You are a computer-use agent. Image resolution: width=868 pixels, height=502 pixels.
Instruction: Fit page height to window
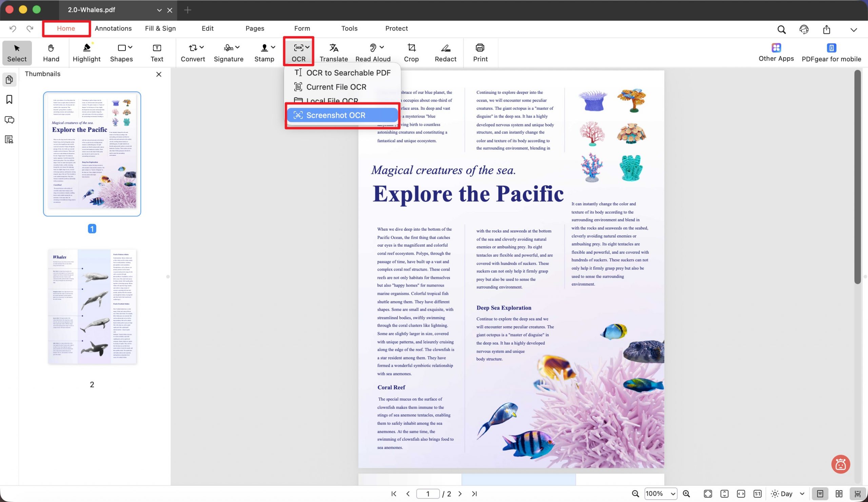pos(724,494)
